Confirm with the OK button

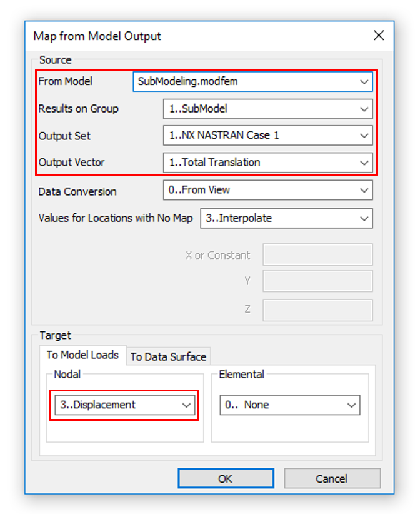coord(226,478)
